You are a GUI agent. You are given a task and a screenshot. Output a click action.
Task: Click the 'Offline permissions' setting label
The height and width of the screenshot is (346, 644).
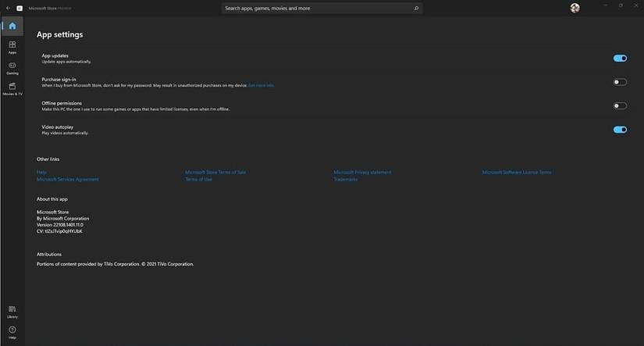tap(62, 103)
